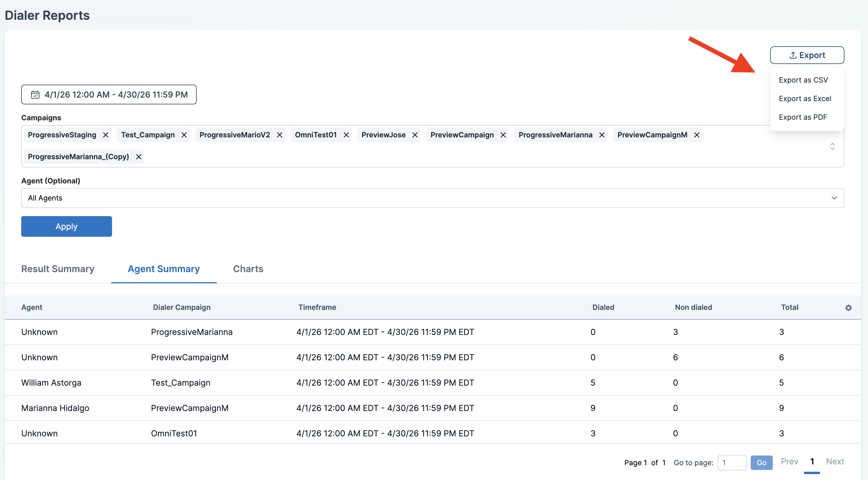Viewport: 868px width, 480px height.
Task: Click PreviewCampaignM in Marianna Hidalgo row
Action: (x=190, y=408)
